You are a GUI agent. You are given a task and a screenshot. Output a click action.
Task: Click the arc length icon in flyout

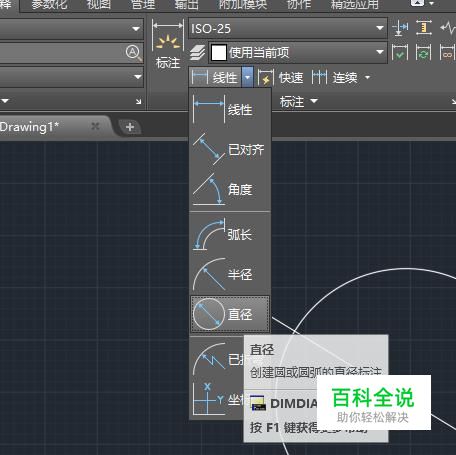coord(209,234)
